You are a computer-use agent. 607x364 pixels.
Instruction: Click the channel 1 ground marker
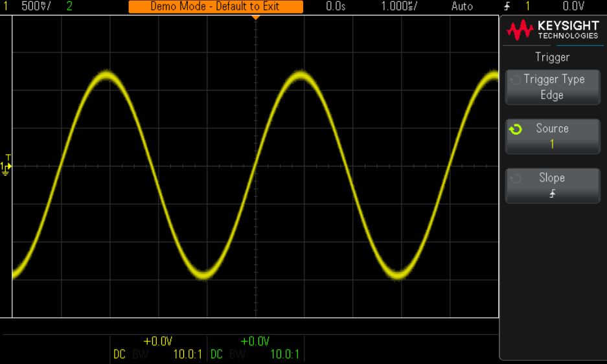click(x=6, y=168)
